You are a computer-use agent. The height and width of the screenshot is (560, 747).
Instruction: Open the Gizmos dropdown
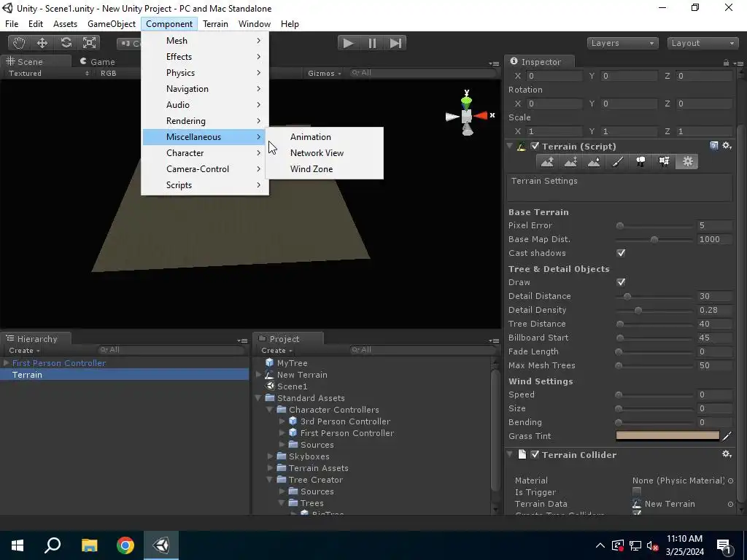click(x=325, y=74)
